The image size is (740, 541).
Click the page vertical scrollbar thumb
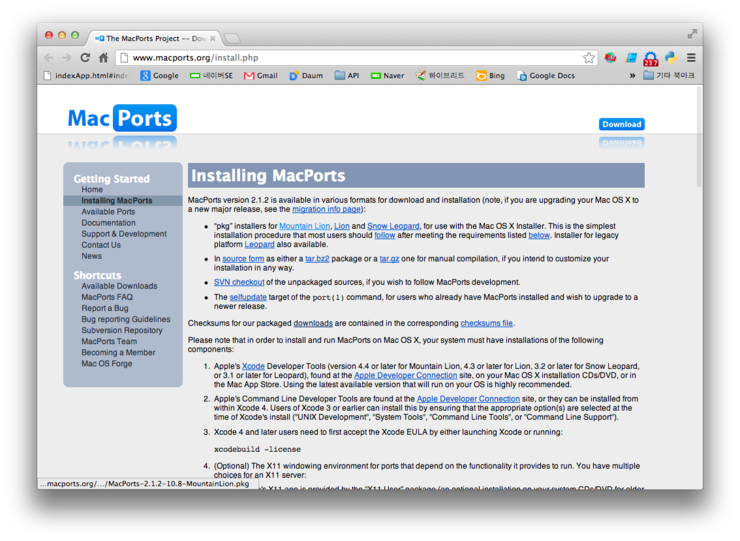click(x=699, y=137)
